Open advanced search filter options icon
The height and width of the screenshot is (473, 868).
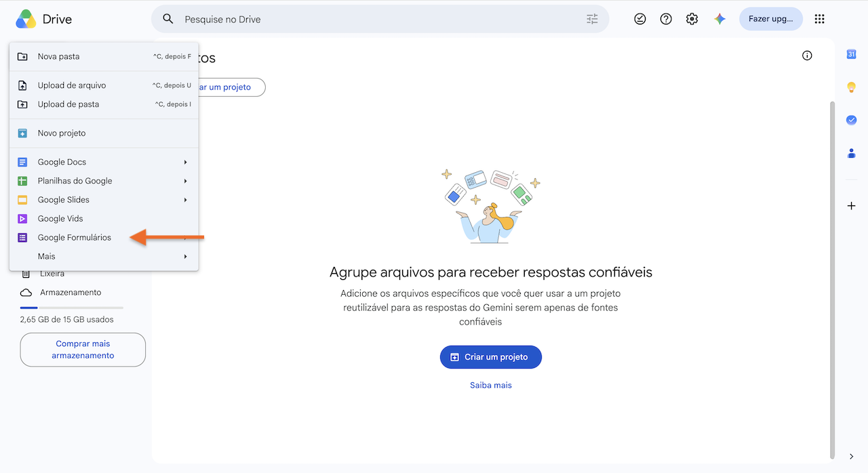[592, 19]
